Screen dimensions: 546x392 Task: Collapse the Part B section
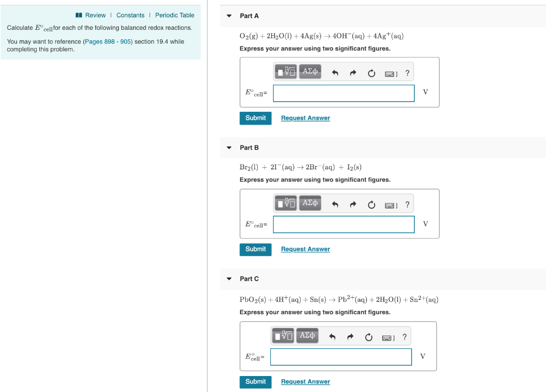[229, 148]
